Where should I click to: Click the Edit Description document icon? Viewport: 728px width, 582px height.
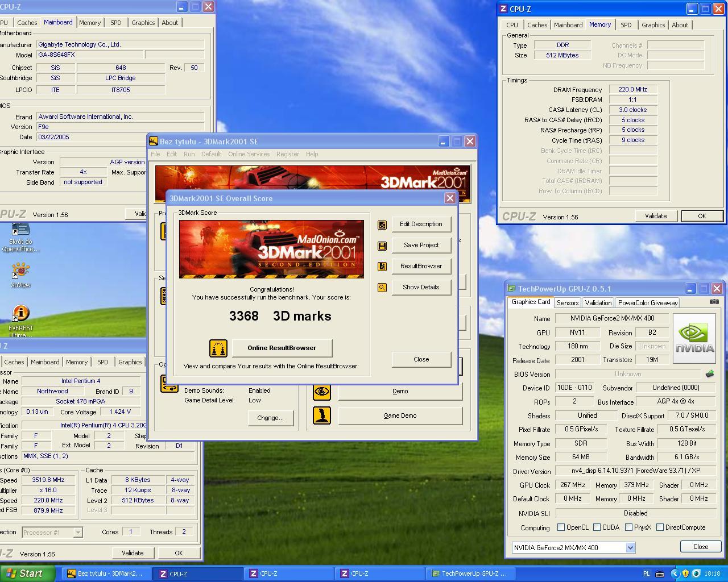click(382, 225)
